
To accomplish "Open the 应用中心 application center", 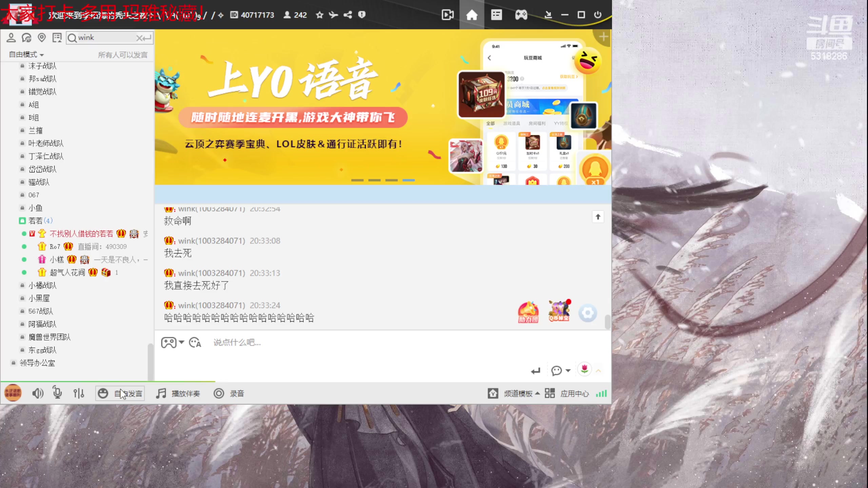I will click(x=567, y=393).
